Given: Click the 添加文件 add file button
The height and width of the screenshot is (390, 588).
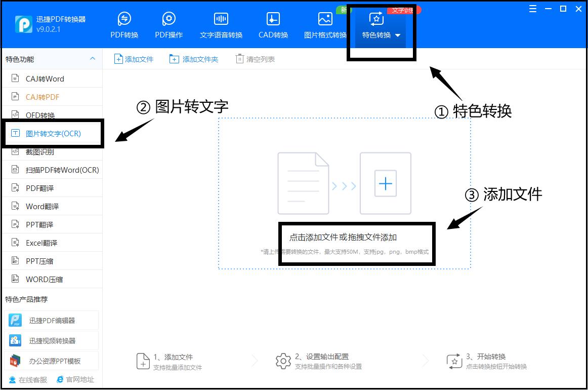Looking at the screenshot, I should click(x=134, y=58).
